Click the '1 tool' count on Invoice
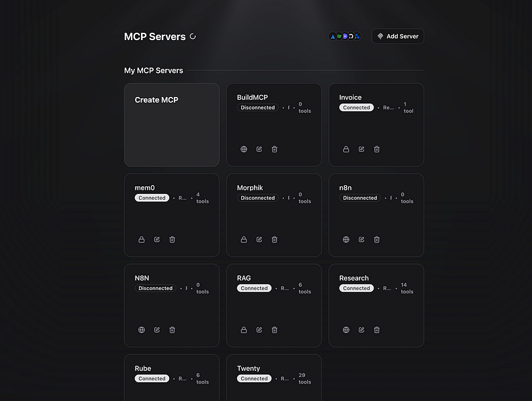 coord(408,108)
